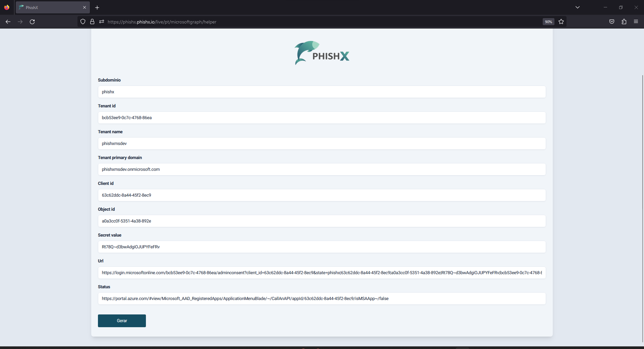The height and width of the screenshot is (349, 644).
Task: Click the PhishX fish logo
Action: (322, 53)
